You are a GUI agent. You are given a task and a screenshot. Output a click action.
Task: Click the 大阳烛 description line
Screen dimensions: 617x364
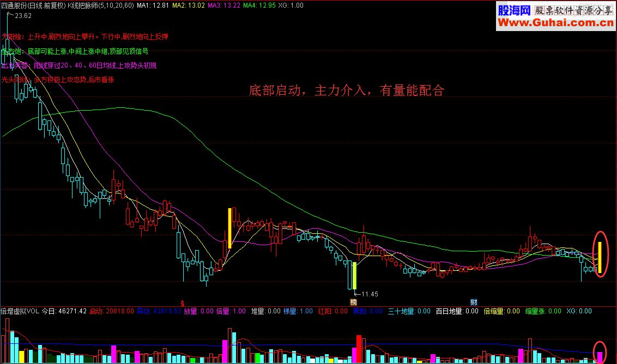(x=84, y=37)
